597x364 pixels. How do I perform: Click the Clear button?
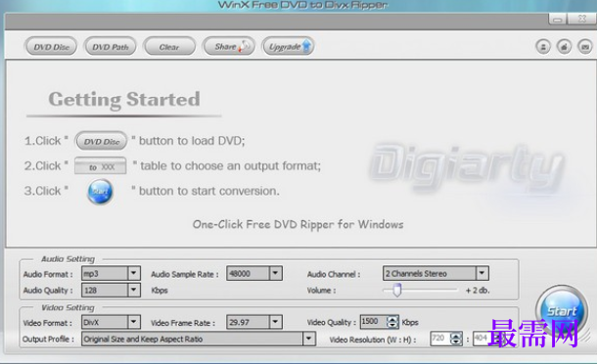169,47
